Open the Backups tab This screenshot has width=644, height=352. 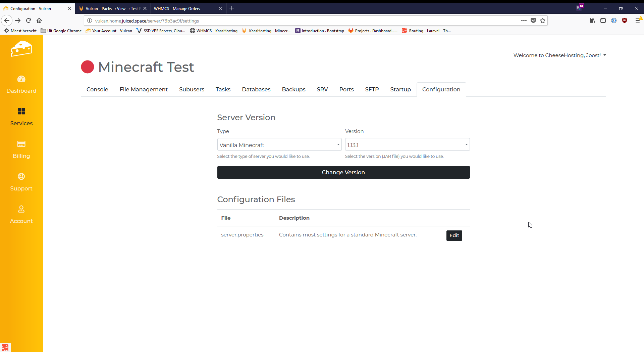293,89
